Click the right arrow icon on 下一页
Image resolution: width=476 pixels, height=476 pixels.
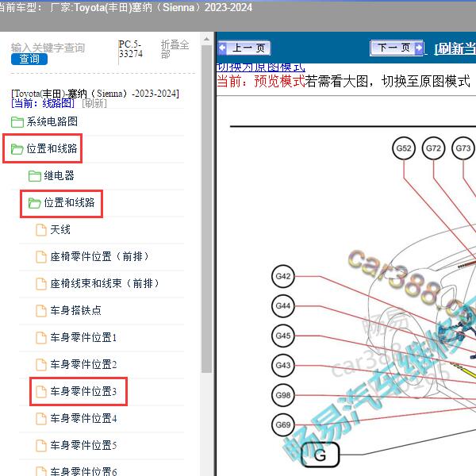(x=419, y=48)
